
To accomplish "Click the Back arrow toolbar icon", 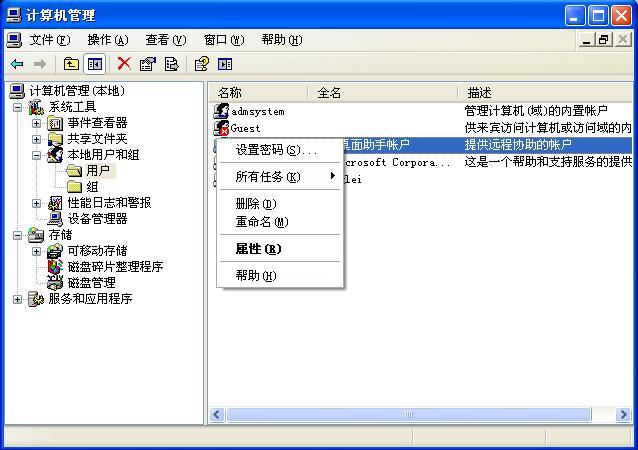I will pos(17,64).
